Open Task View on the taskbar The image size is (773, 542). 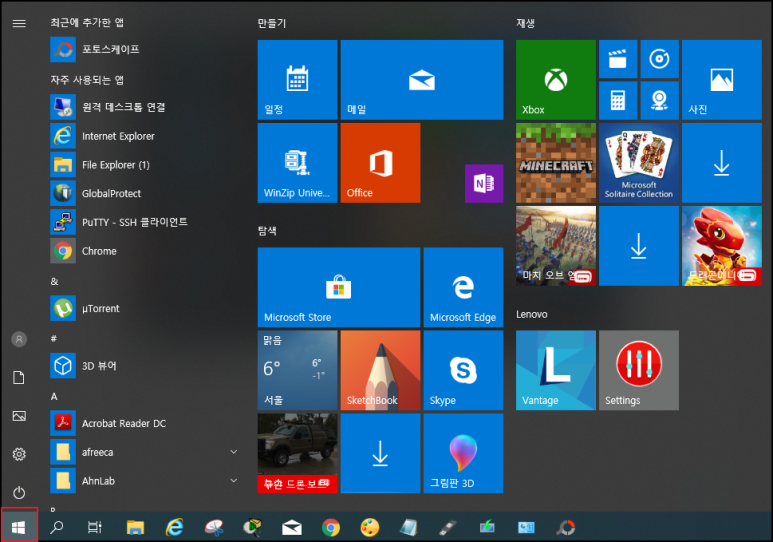[94, 527]
